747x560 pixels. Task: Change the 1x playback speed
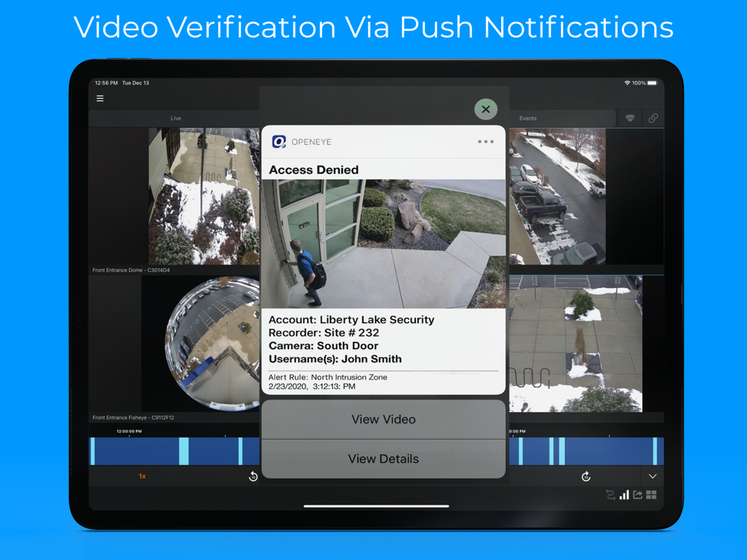click(x=142, y=476)
